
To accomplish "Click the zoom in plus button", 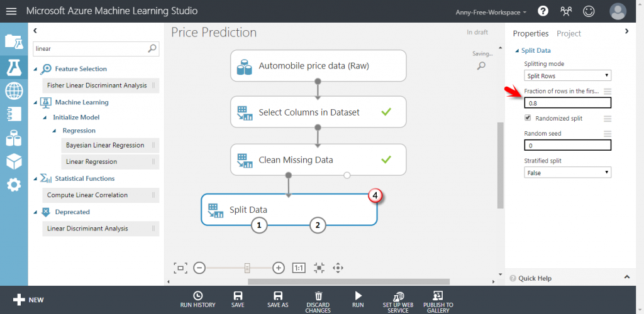I will [x=279, y=268].
